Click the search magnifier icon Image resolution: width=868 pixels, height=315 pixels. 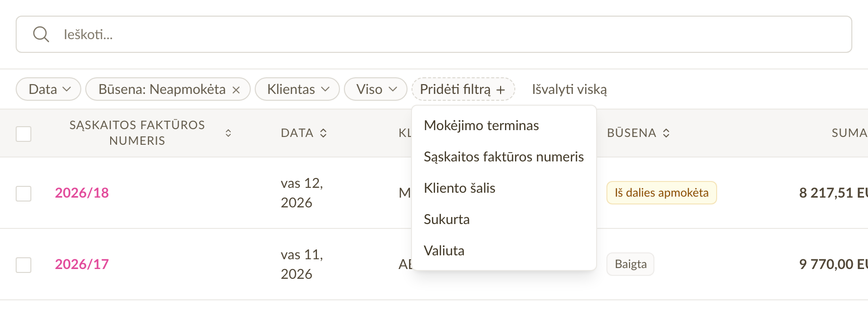click(41, 34)
